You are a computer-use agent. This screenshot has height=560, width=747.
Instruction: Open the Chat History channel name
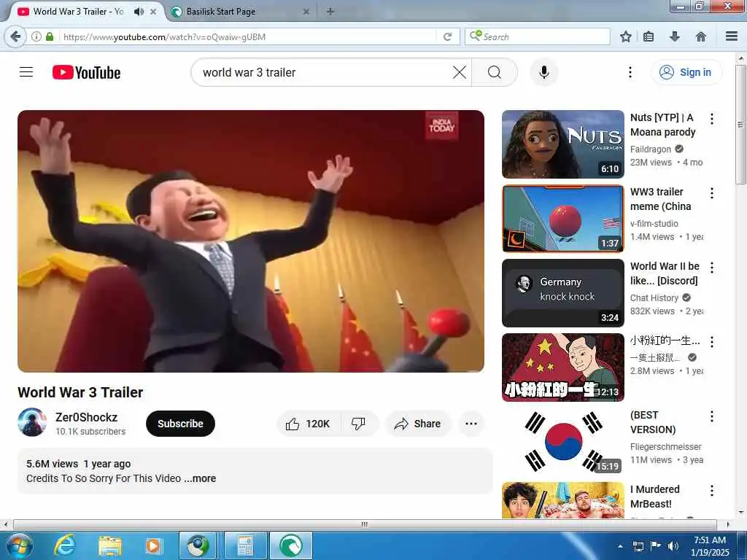(x=654, y=297)
